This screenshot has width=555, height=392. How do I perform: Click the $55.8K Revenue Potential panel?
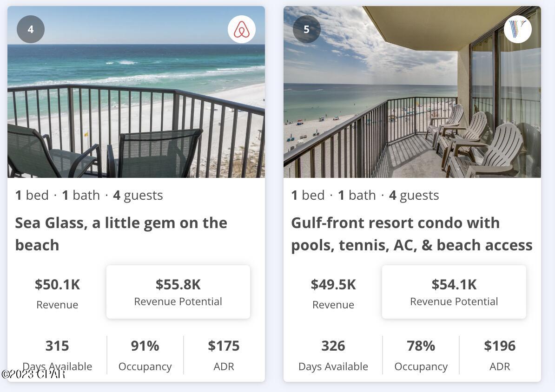pos(178,292)
